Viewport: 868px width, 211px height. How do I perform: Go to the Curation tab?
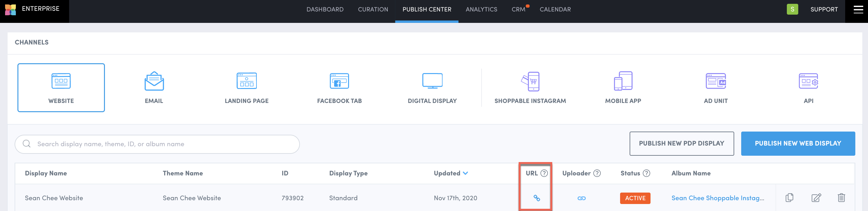pyautogui.click(x=373, y=10)
